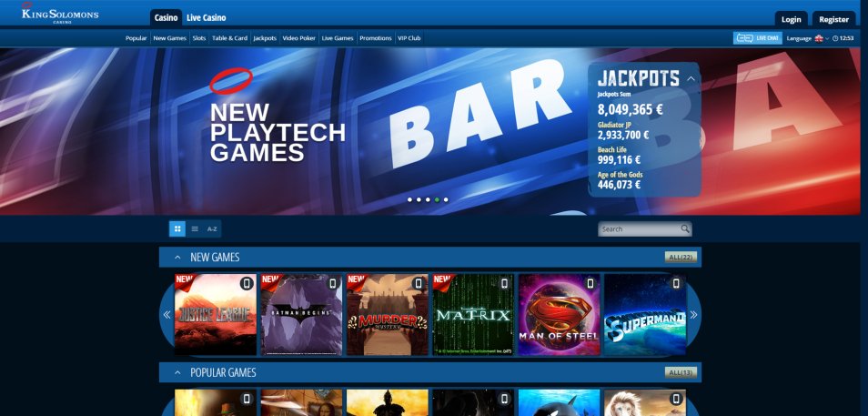Go to second banner slide dot
The width and height of the screenshot is (868, 416).
coord(419,199)
